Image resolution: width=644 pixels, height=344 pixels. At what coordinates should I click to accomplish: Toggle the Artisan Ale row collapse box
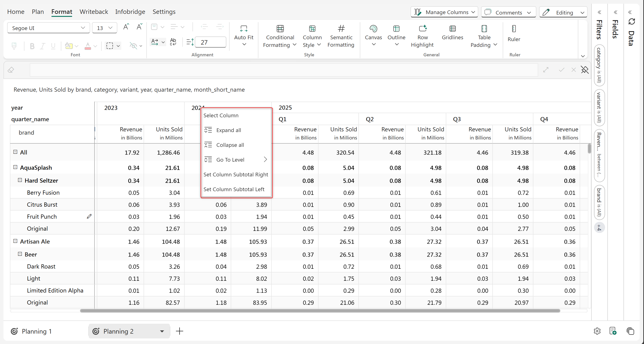(x=15, y=241)
